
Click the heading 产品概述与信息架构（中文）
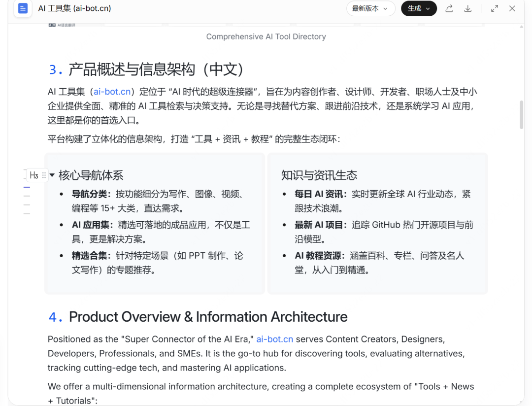tap(148, 69)
